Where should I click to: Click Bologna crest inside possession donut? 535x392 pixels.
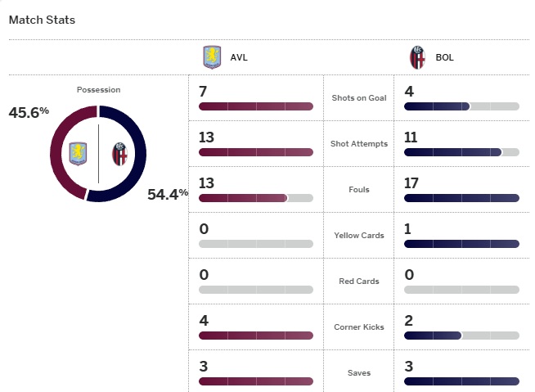pyautogui.click(x=119, y=153)
